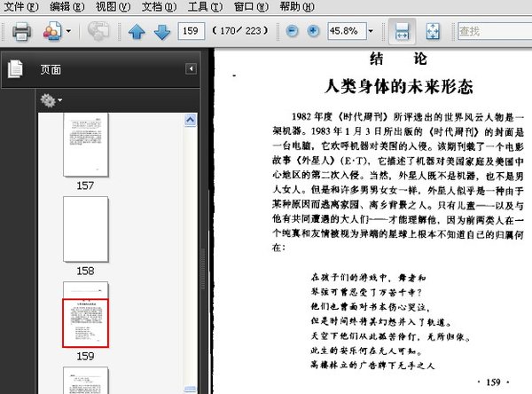Click the zoom out minus button

(292, 32)
